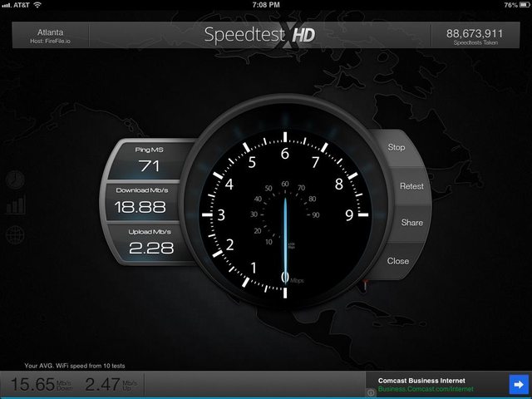Share the speed test results
Screen dimensions: 532x399
(412, 222)
